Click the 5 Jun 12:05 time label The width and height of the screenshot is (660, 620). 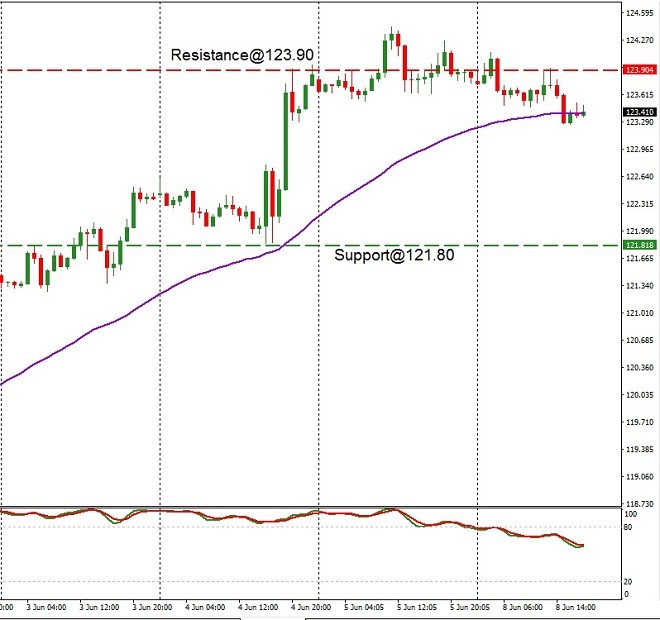(x=417, y=607)
